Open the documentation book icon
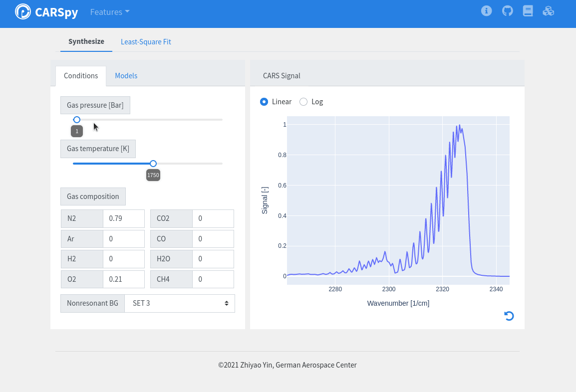 528,11
